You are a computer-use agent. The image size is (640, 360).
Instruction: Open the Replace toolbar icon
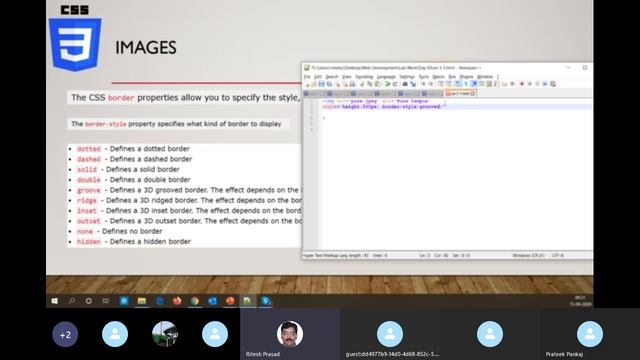click(x=413, y=84)
